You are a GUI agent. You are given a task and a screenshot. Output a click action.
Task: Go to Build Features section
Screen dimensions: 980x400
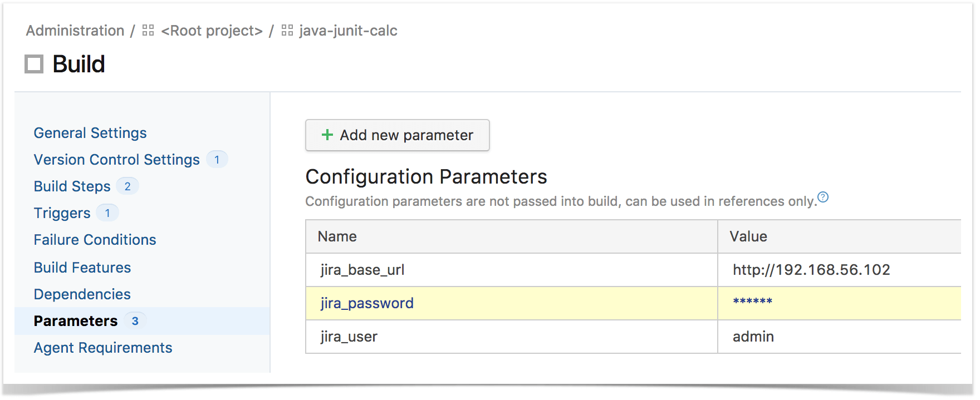pos(82,268)
